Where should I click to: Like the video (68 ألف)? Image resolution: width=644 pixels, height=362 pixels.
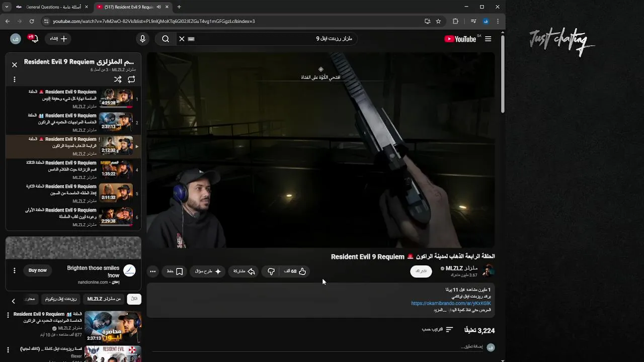(x=295, y=271)
